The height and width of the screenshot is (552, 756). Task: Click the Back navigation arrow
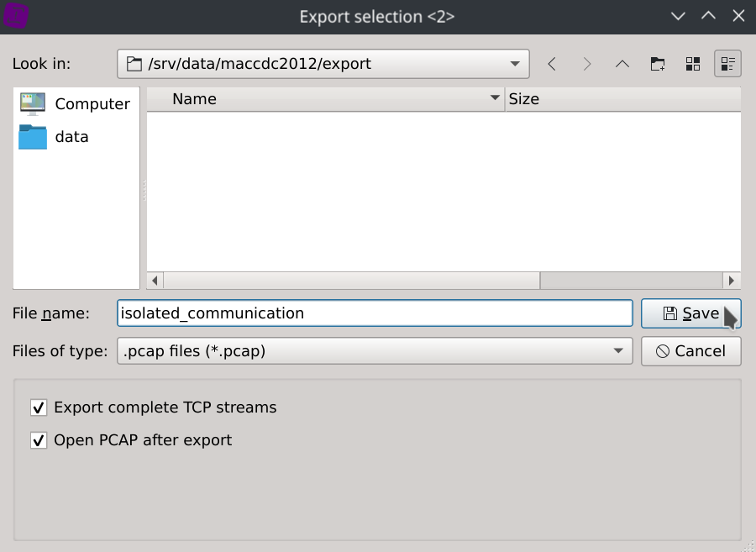(552, 64)
